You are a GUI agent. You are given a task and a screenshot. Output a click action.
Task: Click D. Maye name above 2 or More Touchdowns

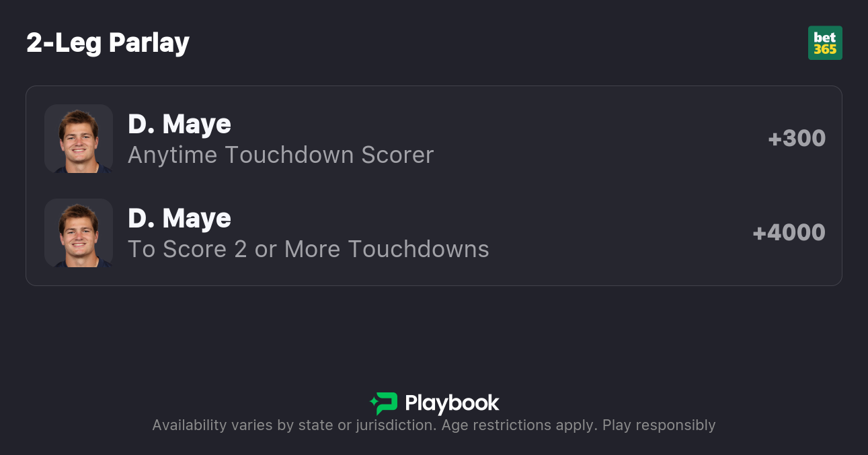point(180,218)
